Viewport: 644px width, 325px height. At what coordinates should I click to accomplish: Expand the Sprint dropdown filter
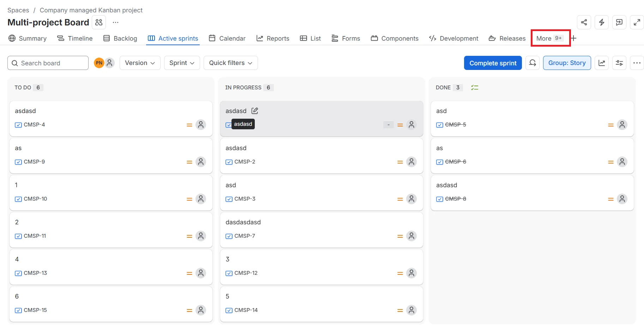[x=182, y=63]
